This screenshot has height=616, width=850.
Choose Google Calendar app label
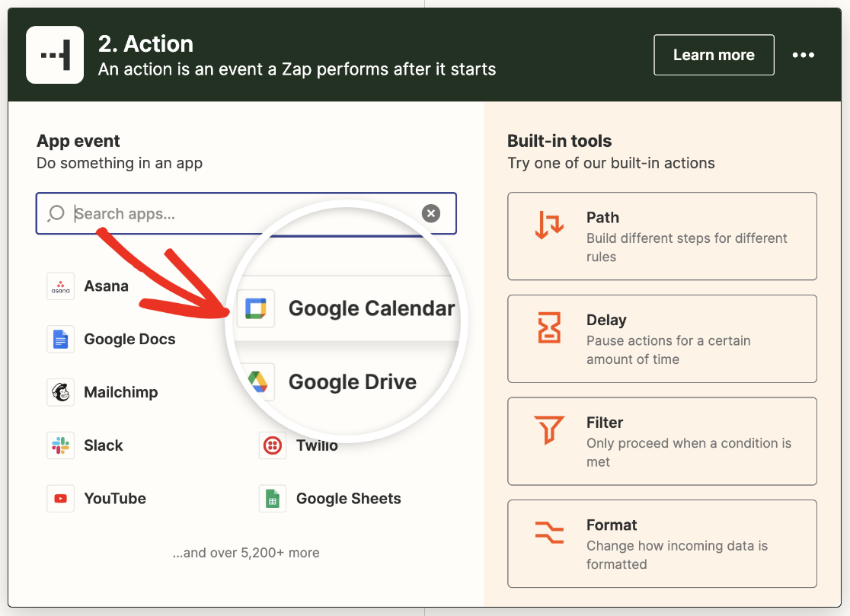372,308
